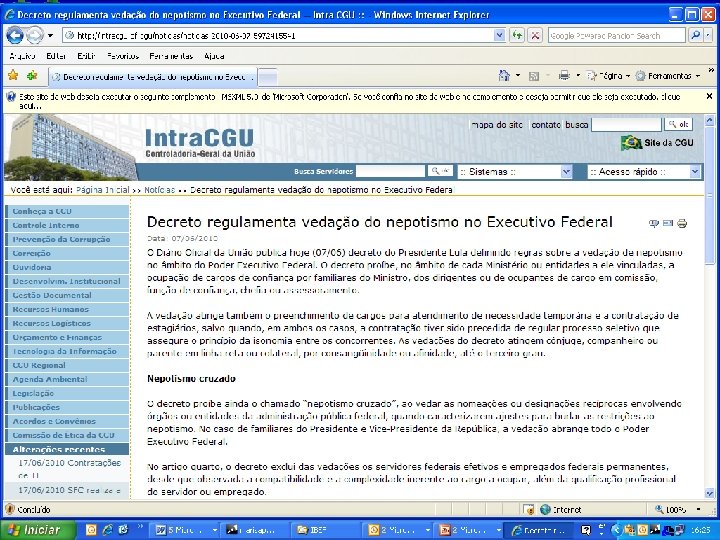The height and width of the screenshot is (540, 720).
Task: Open the recent pages dropdown arrow
Action: tap(50, 35)
